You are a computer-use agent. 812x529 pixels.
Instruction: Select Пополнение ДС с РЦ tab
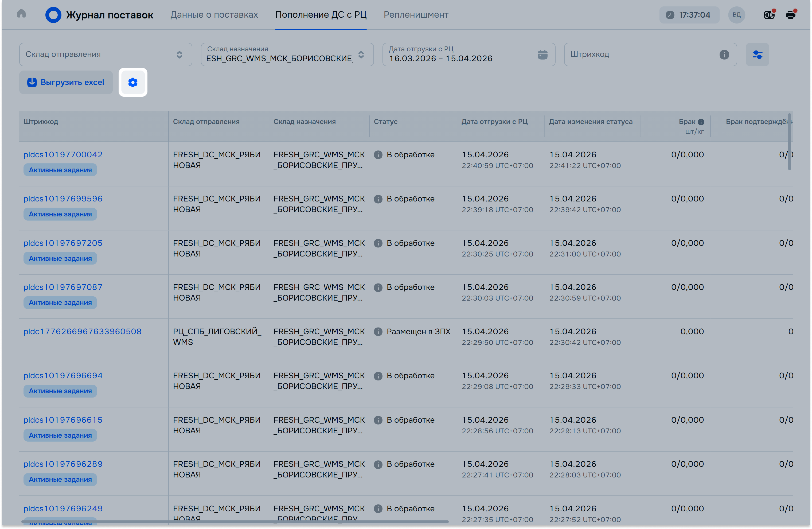pyautogui.click(x=321, y=15)
